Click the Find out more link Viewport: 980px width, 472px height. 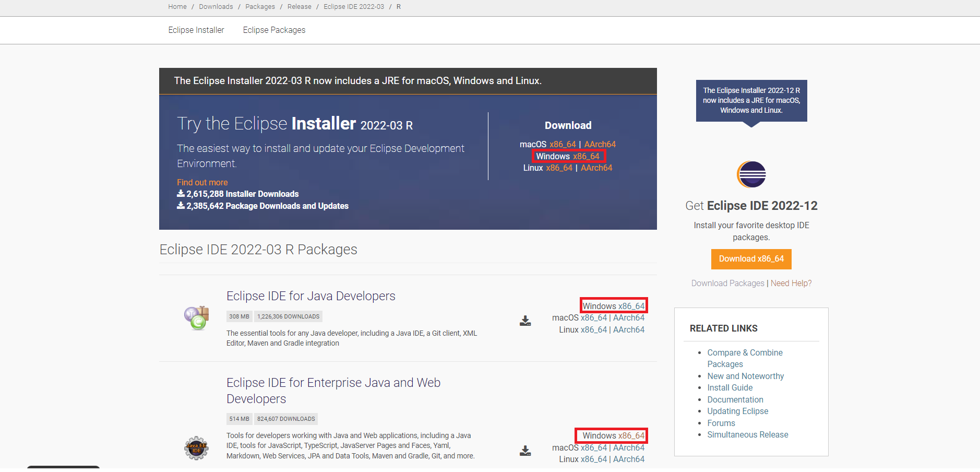pyautogui.click(x=202, y=182)
